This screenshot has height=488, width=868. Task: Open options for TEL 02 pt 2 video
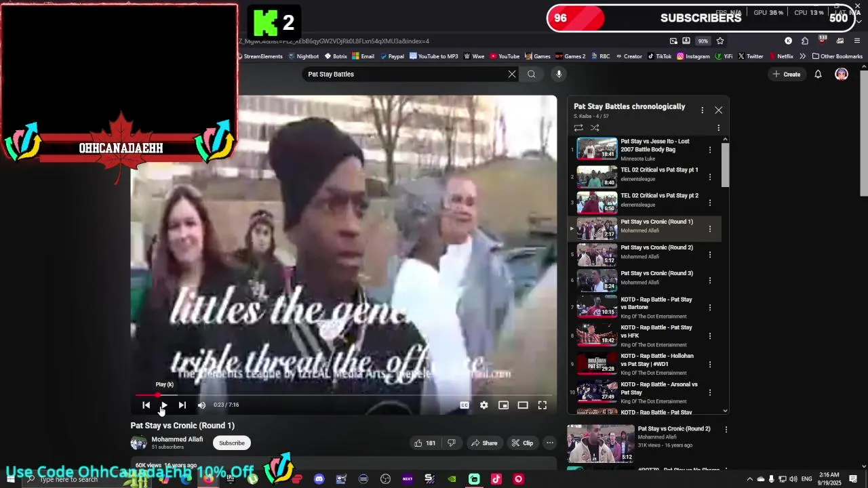tap(710, 203)
